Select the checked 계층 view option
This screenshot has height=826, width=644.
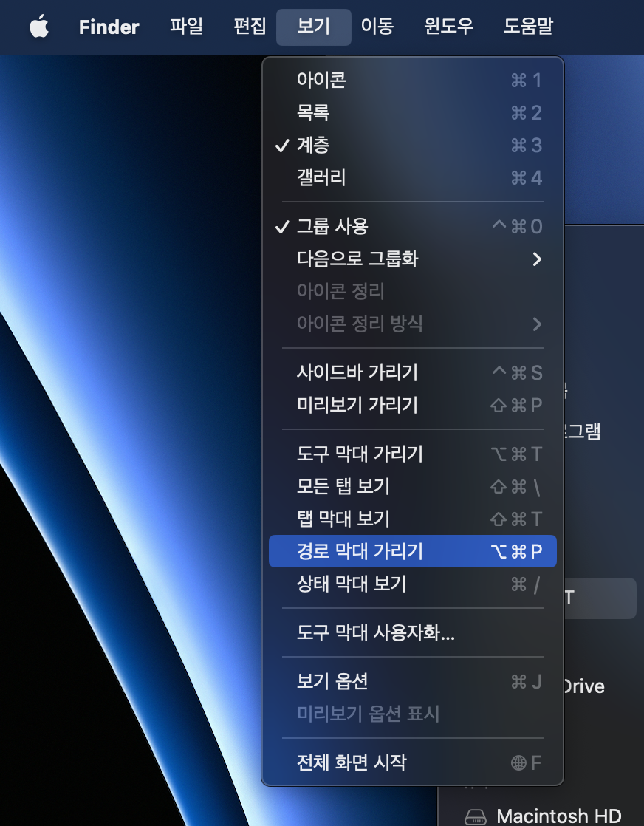[412, 146]
